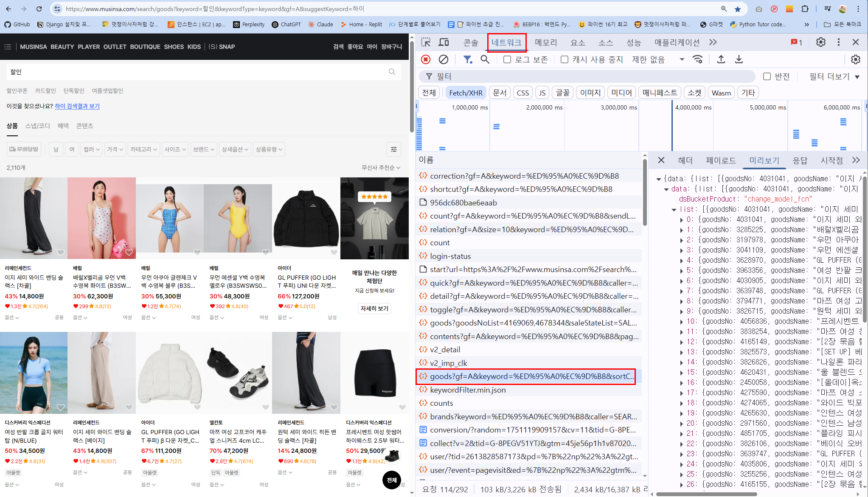The height and width of the screenshot is (497, 868).
Task: Open the yellow swimsuit product thumbnail
Action: click(238, 218)
